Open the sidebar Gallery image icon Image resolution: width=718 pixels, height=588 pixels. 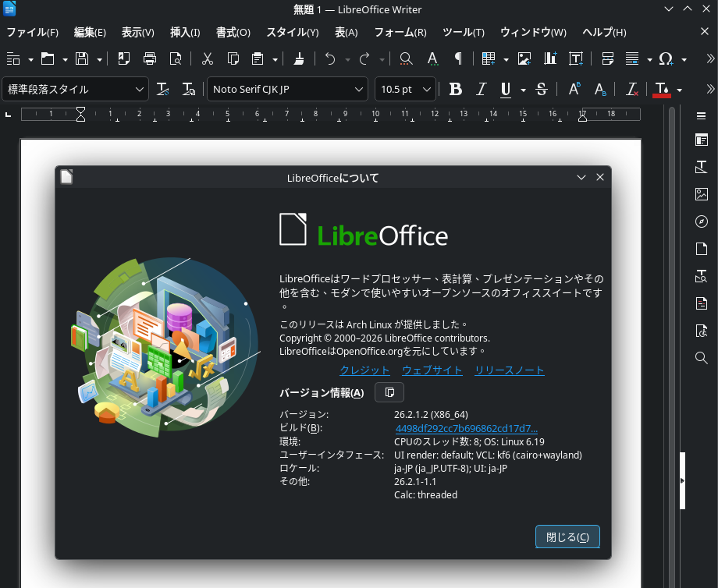(701, 194)
